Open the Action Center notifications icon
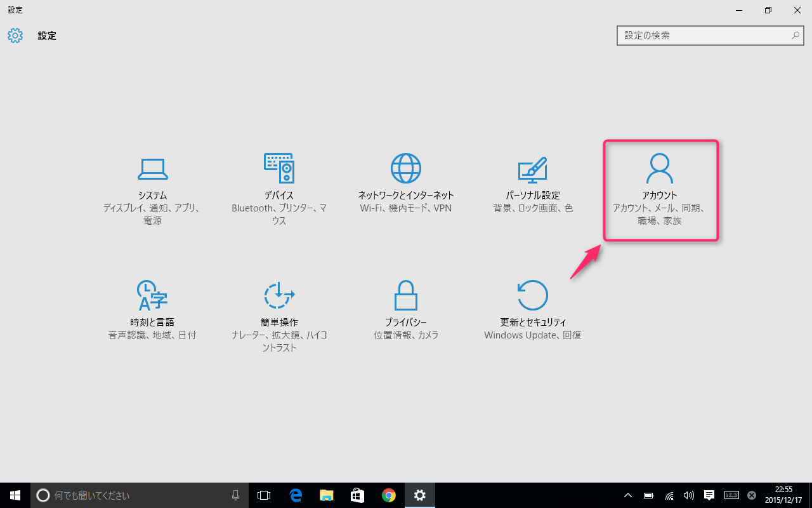Viewport: 812px width, 508px height. tap(709, 495)
